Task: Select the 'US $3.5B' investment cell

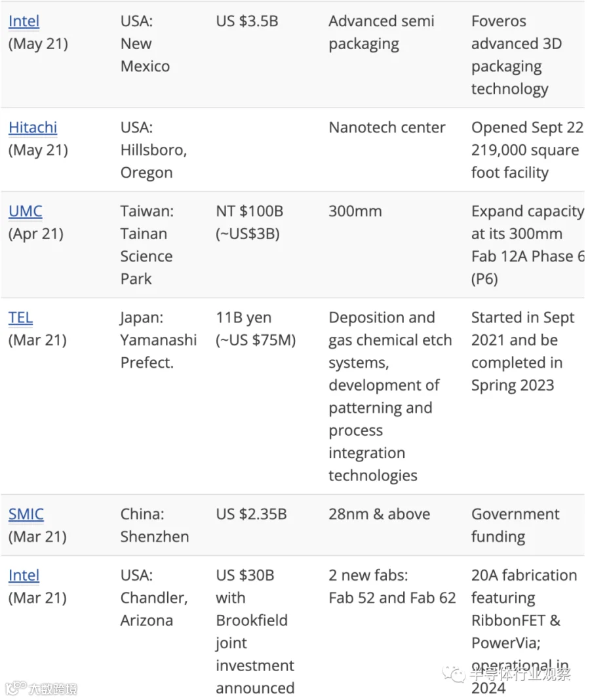Action: [247, 22]
